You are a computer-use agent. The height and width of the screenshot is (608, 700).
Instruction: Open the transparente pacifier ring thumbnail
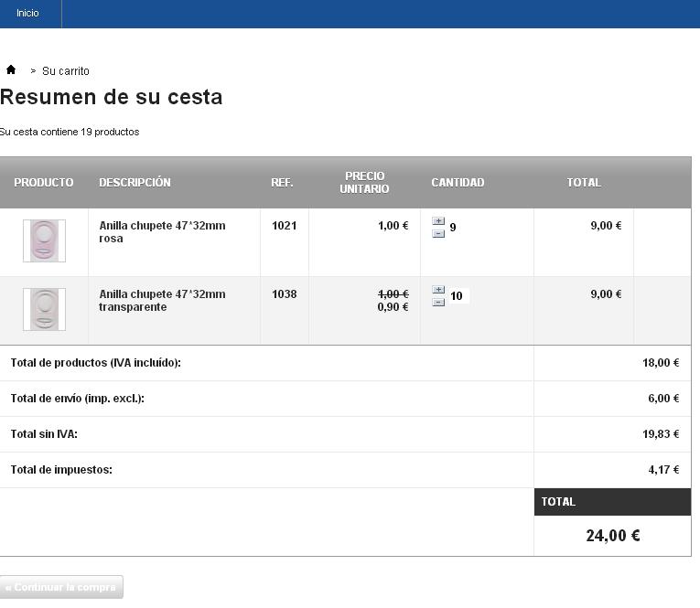click(44, 310)
